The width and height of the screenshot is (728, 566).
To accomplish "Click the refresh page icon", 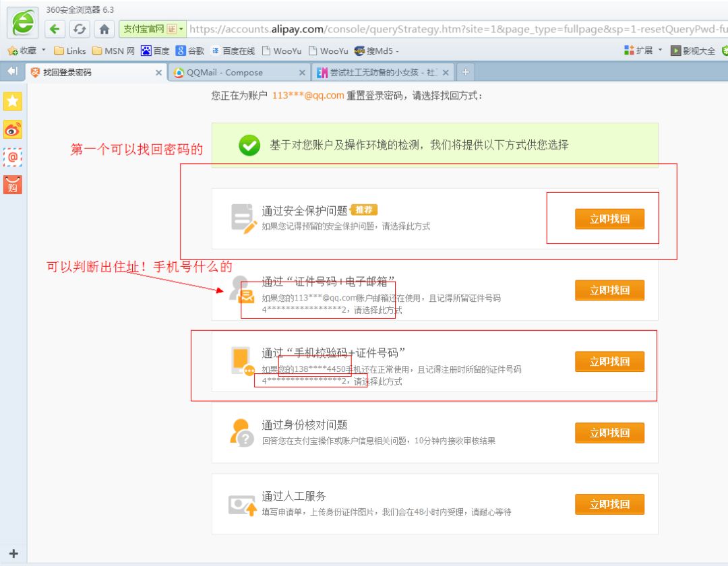I will point(80,29).
